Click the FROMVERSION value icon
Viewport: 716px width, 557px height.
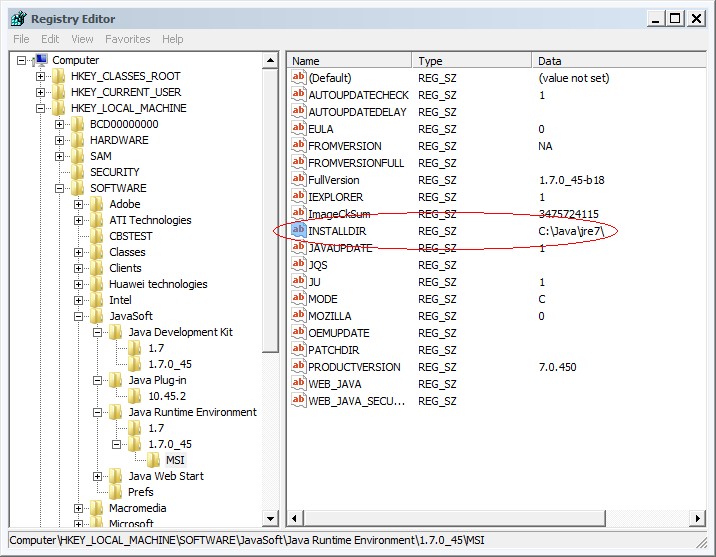[298, 145]
